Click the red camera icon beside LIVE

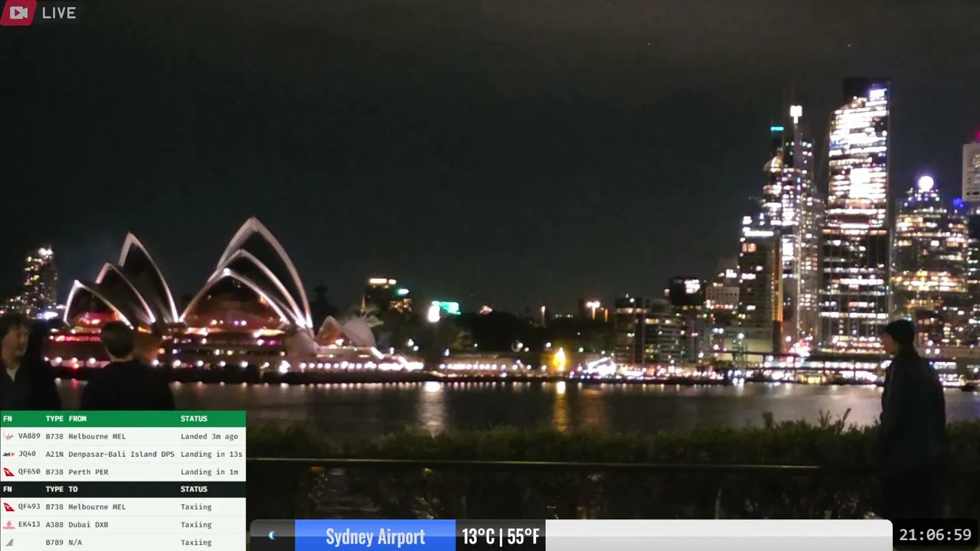[18, 12]
